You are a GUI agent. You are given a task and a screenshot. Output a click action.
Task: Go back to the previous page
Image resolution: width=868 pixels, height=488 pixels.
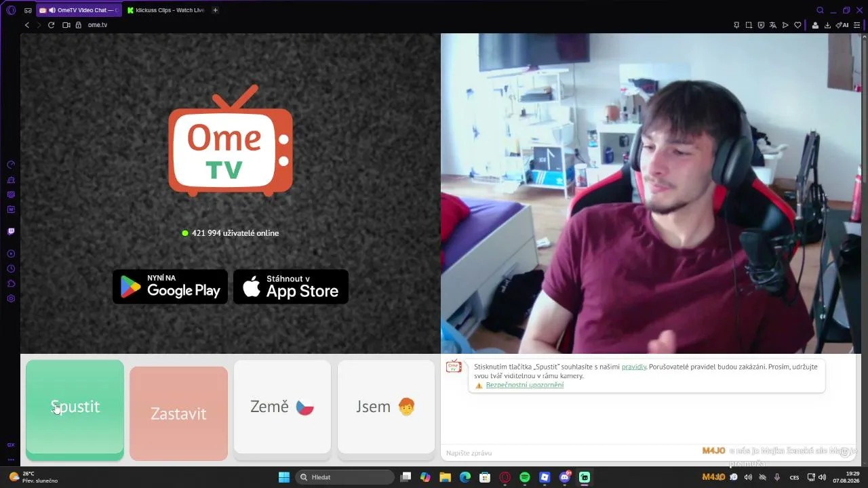[27, 25]
